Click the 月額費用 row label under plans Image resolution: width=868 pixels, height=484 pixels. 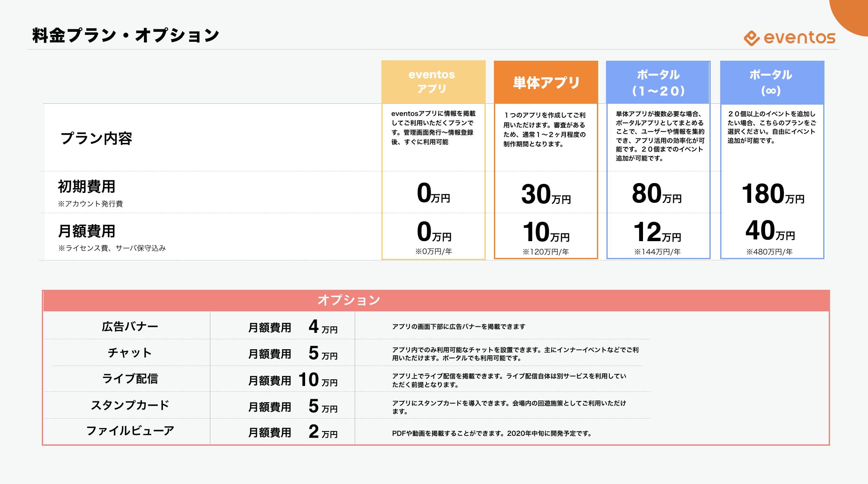87,231
